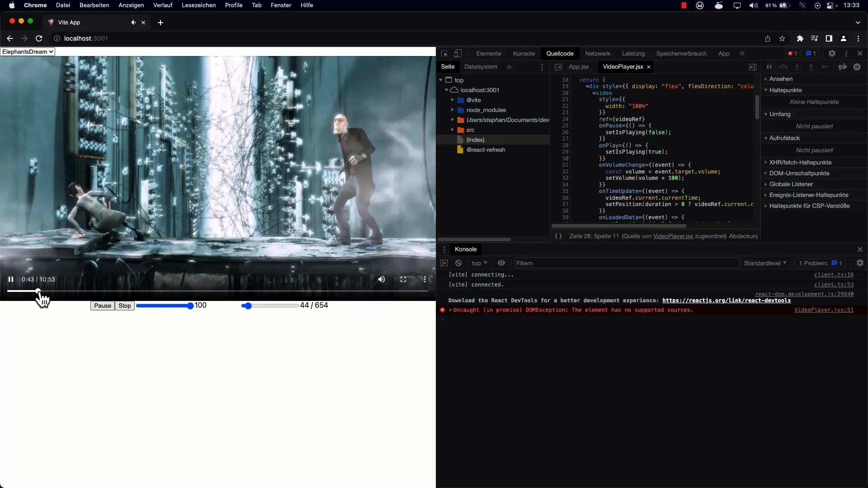Select the ElephantsDream dropdown
Viewport: 868px width, 488px height.
pyautogui.click(x=28, y=51)
